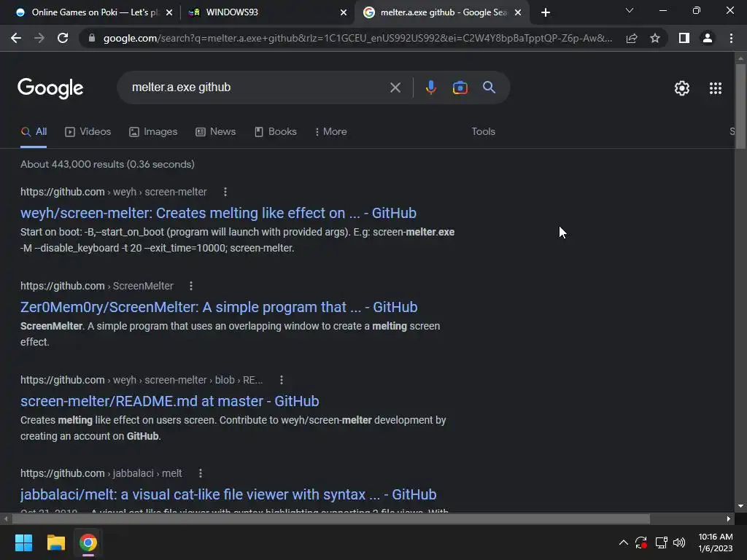
Task: Focus the URL address bar
Action: click(357, 38)
